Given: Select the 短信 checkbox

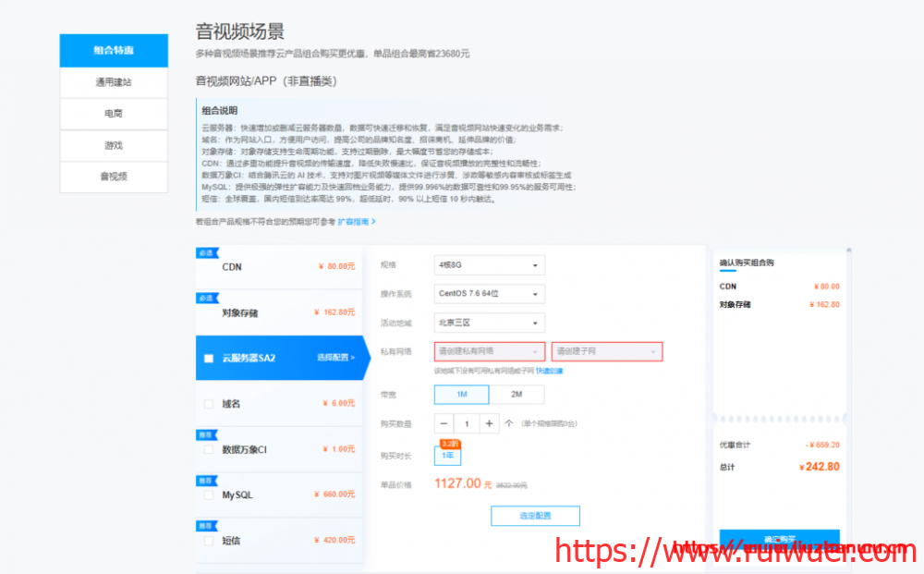Looking at the screenshot, I should (209, 541).
